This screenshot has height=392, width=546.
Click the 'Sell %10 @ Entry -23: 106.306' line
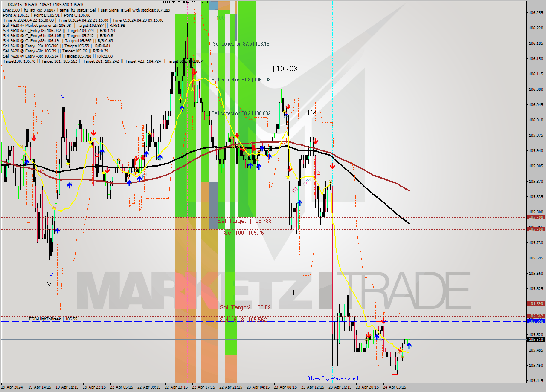57,46
